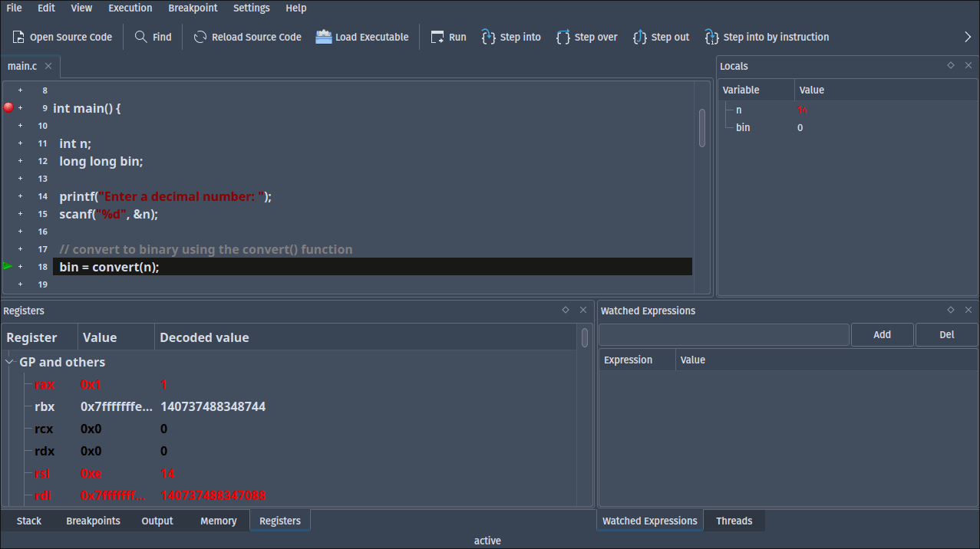Screen dimensions: 980x549
Task: Remove the red breakpoint on line 9
Action: [8, 108]
